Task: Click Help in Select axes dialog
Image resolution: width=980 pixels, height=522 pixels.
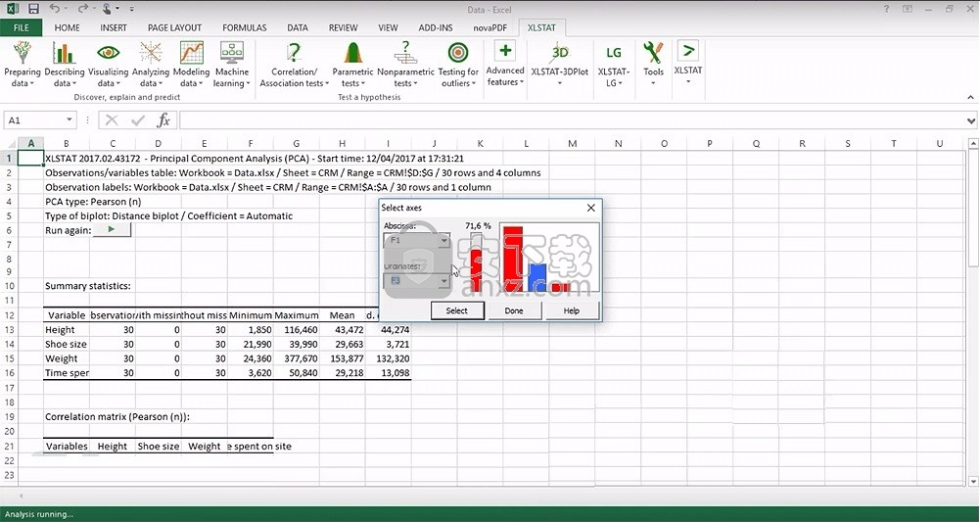Action: pos(571,310)
